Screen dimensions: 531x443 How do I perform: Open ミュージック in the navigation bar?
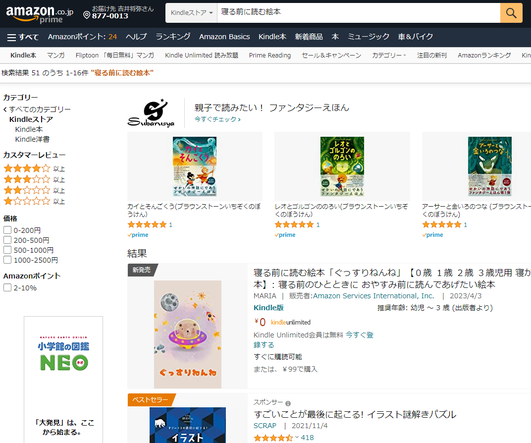coord(368,37)
